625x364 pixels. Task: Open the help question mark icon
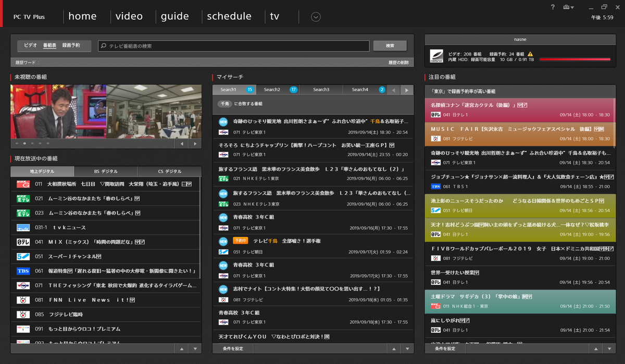[x=553, y=7]
